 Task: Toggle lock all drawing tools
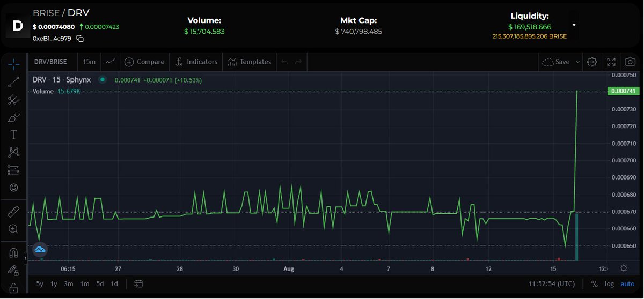pyautogui.click(x=14, y=288)
